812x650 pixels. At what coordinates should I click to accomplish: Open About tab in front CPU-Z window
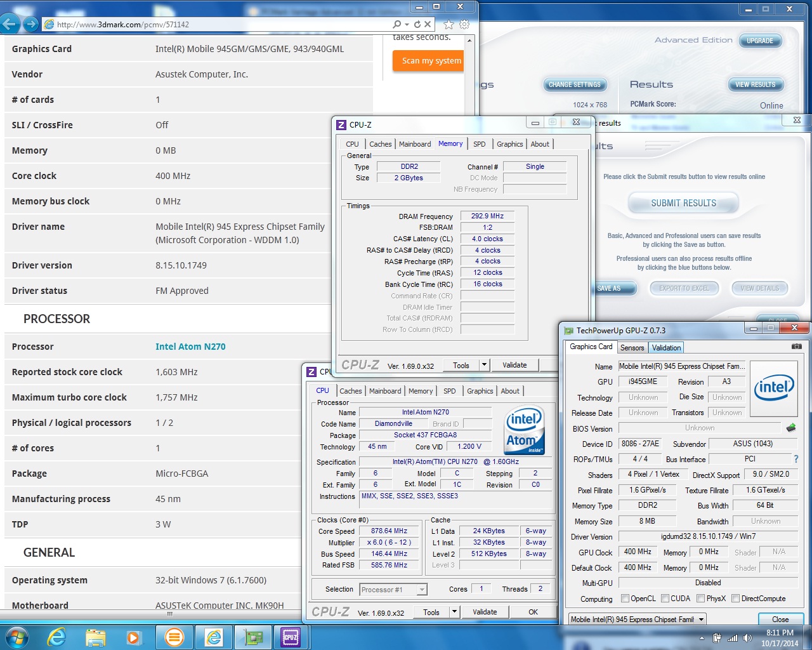(x=510, y=391)
